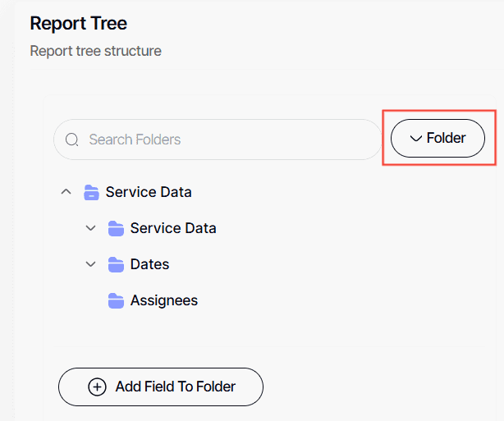Viewport: 504px width, 421px height.
Task: Select the Assignees tree item label
Action: tap(164, 300)
